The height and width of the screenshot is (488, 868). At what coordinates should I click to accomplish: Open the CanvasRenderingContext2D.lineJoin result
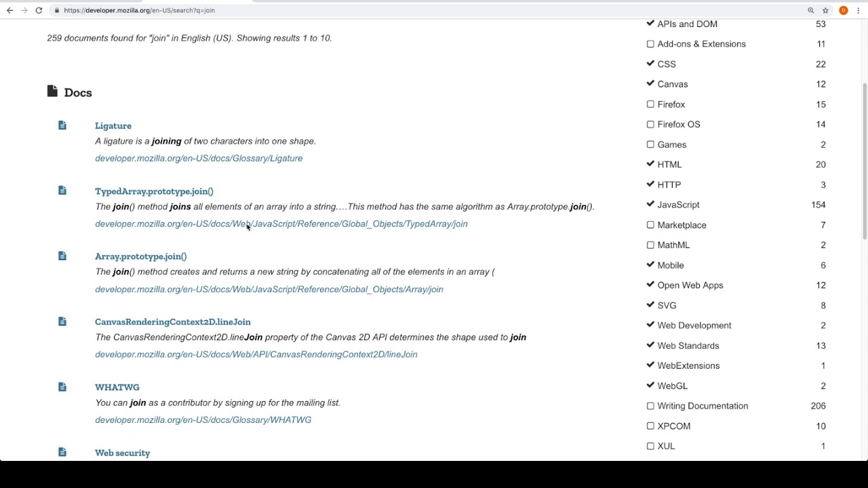173,322
